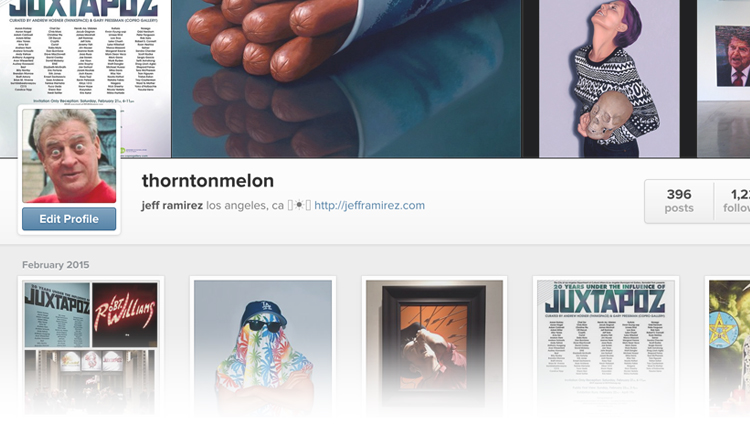750x437 pixels.
Task: Click the Juxtapoz poster banner image
Action: click(85, 53)
